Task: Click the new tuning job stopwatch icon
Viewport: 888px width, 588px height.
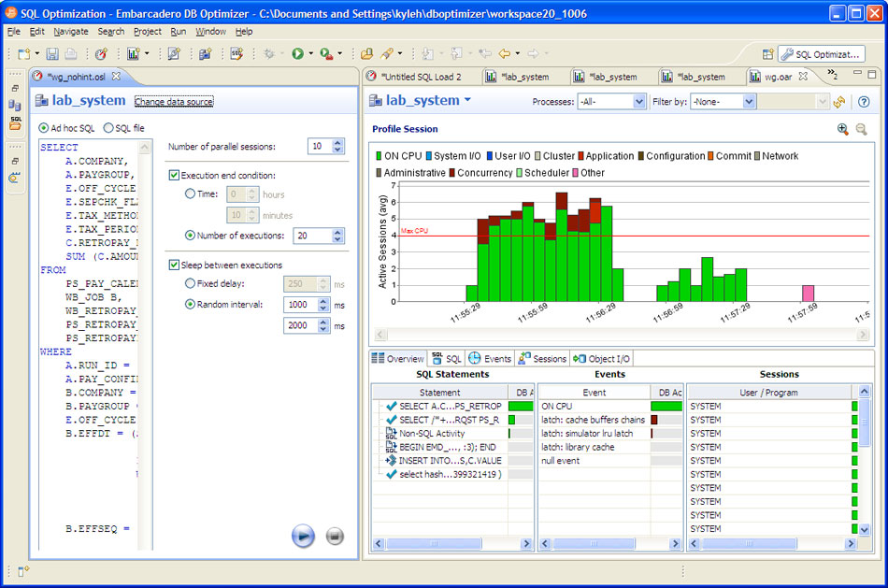Action: pos(101,54)
